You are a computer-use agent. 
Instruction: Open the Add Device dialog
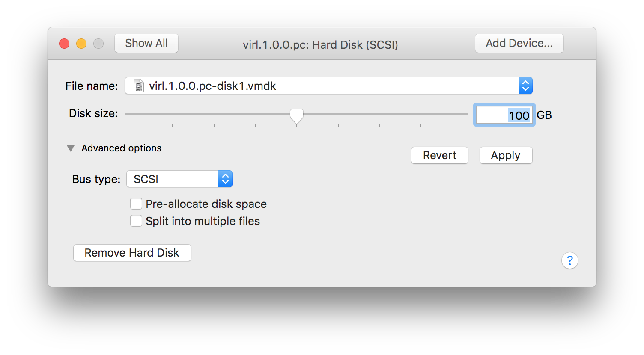click(519, 43)
